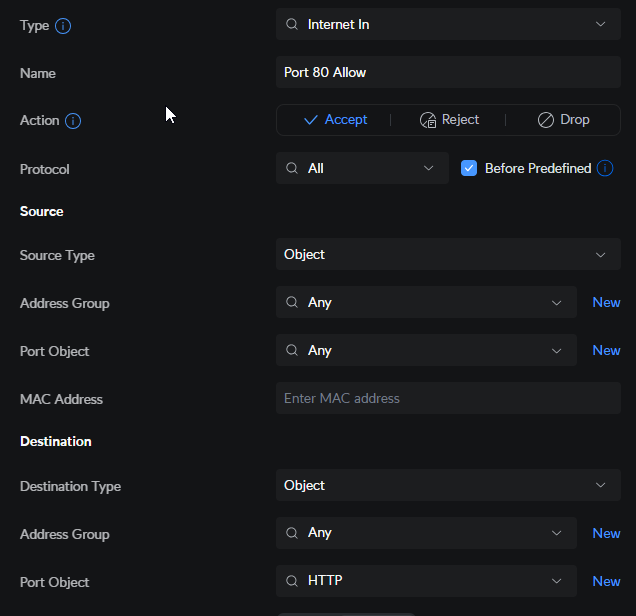The width and height of the screenshot is (636, 616).
Task: Click the checkmark icon on Accept
Action: (311, 120)
